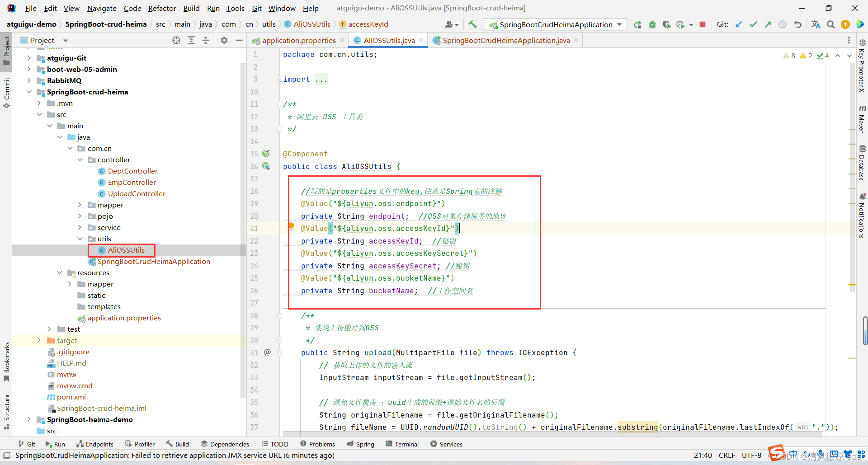Click the intention lightbulb on line 21
Viewport: 868px width, 465px height.
(291, 226)
